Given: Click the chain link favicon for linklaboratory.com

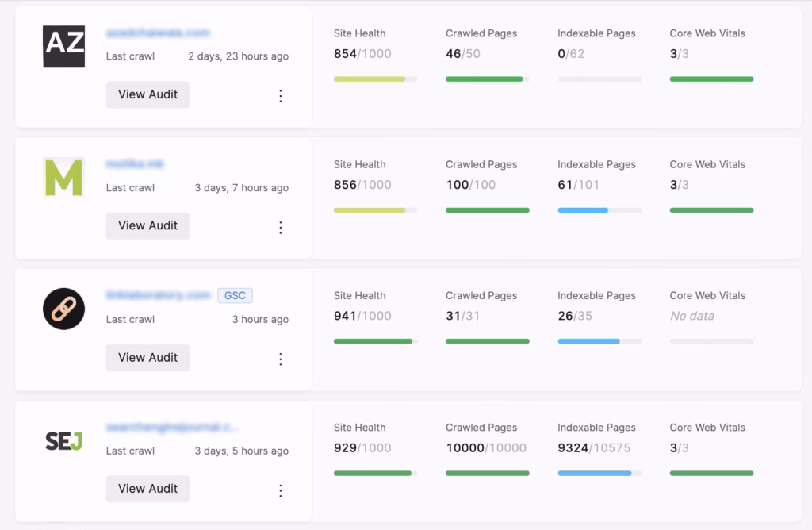Looking at the screenshot, I should click(63, 309).
